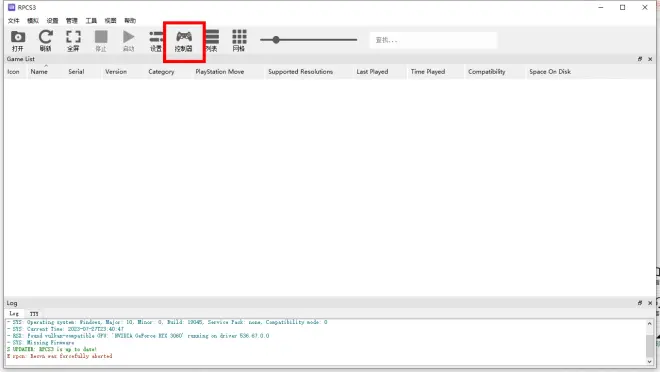
Task: Click the 'Found vulkan-compatible GPU' log line
Action: point(138,336)
